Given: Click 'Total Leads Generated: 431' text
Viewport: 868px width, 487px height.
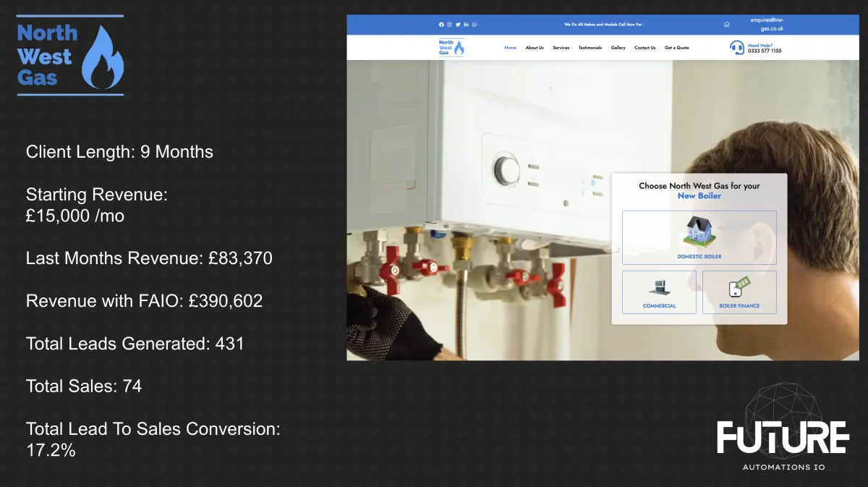Looking at the screenshot, I should [x=135, y=344].
